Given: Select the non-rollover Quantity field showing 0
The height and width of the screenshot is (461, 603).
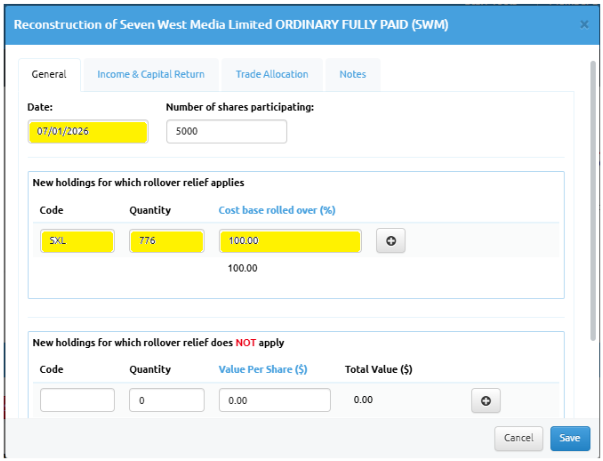Looking at the screenshot, I should coord(166,400).
